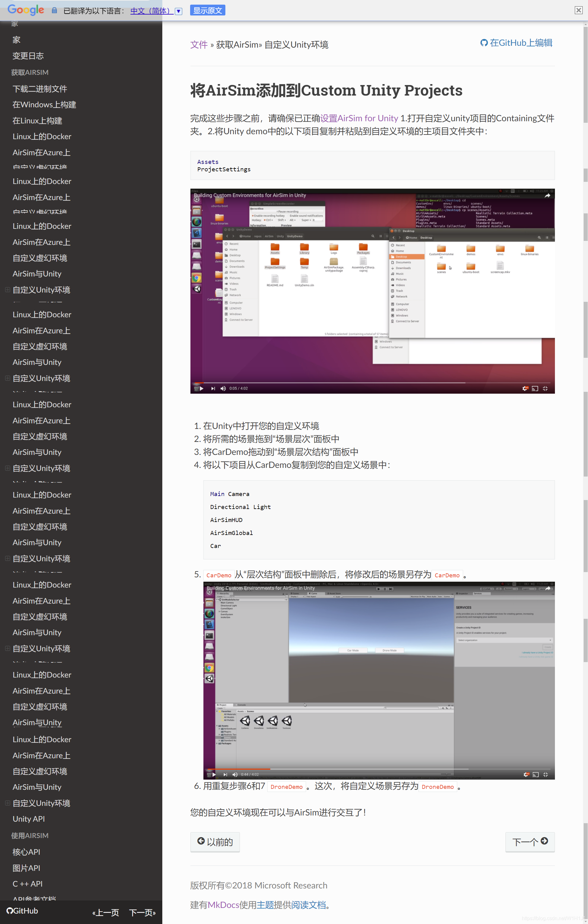Screen dimensions: 588x924
Task: Open 图片API in the sidebar
Action: pyautogui.click(x=27, y=868)
